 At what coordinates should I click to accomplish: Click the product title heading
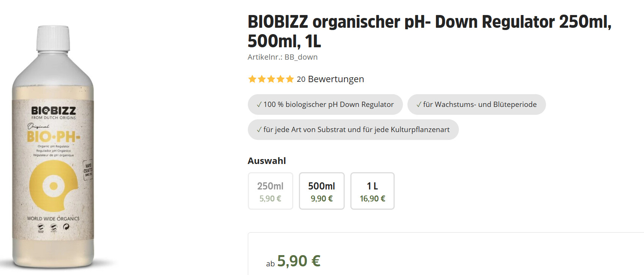click(429, 32)
